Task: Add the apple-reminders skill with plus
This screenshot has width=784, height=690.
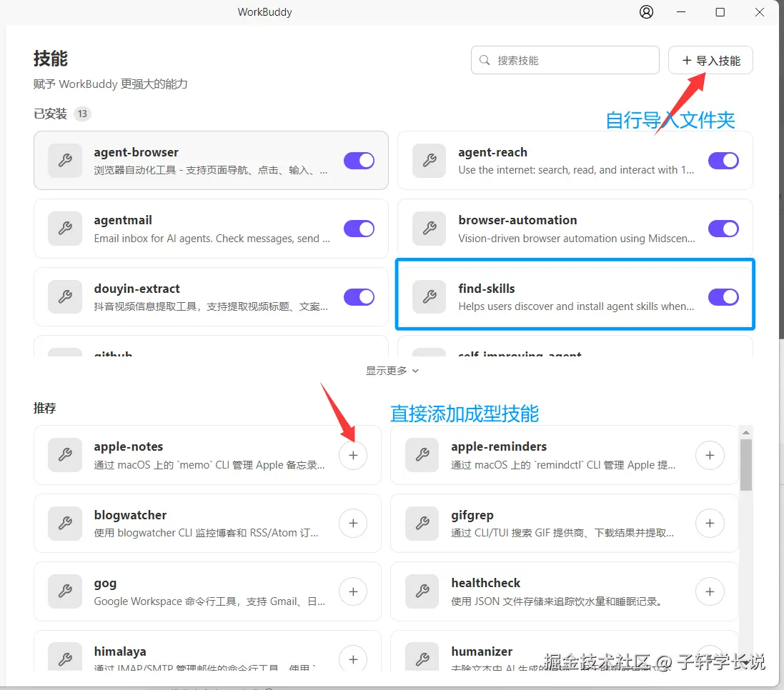Action: [x=710, y=455]
